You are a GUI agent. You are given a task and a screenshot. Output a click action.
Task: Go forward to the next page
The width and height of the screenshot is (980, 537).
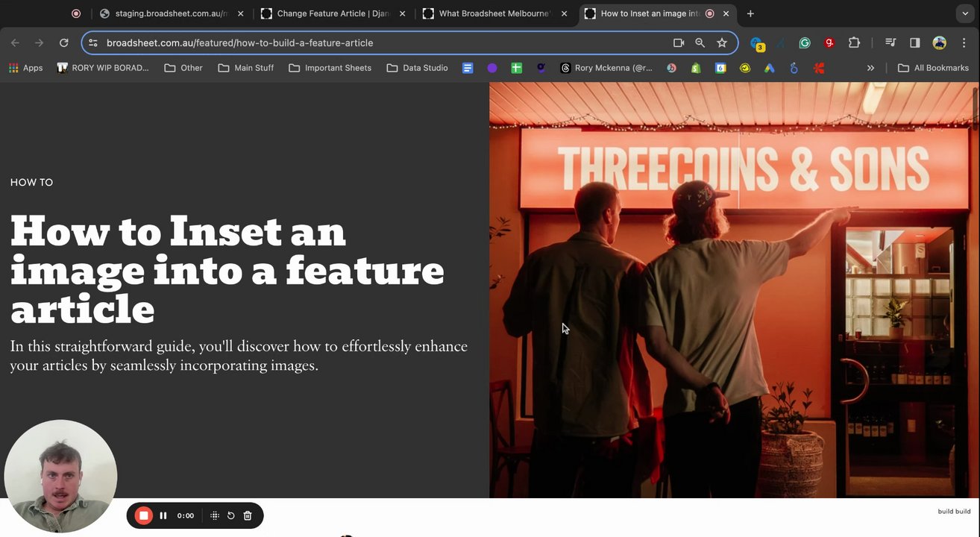[39, 43]
